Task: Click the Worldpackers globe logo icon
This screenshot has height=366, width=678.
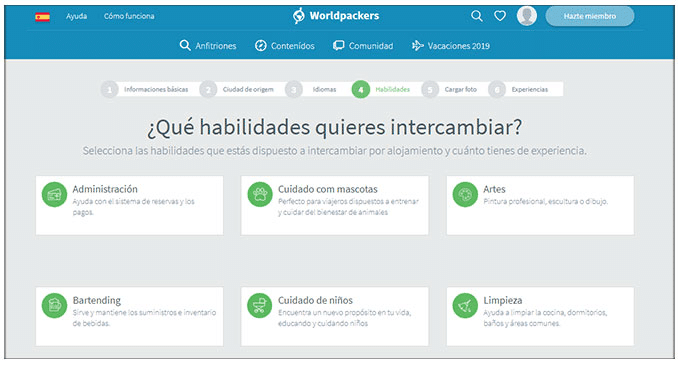Action: pyautogui.click(x=299, y=16)
